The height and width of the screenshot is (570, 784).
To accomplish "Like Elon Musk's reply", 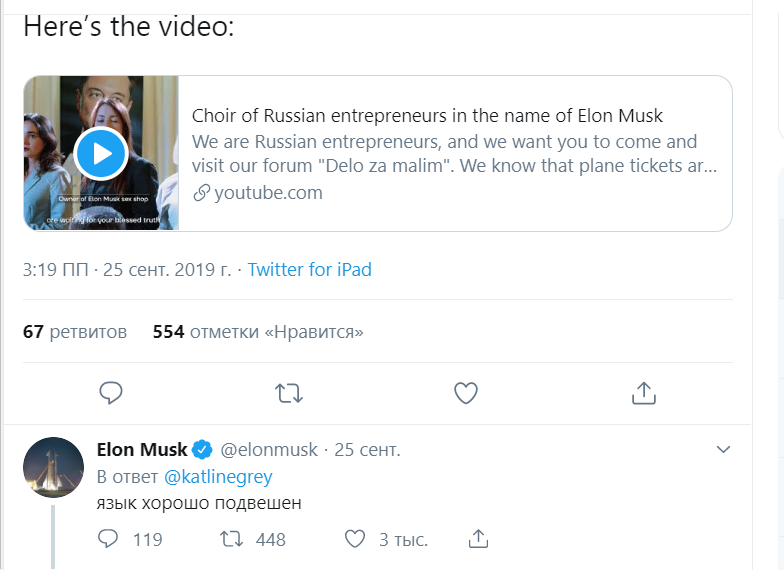I will click(355, 539).
